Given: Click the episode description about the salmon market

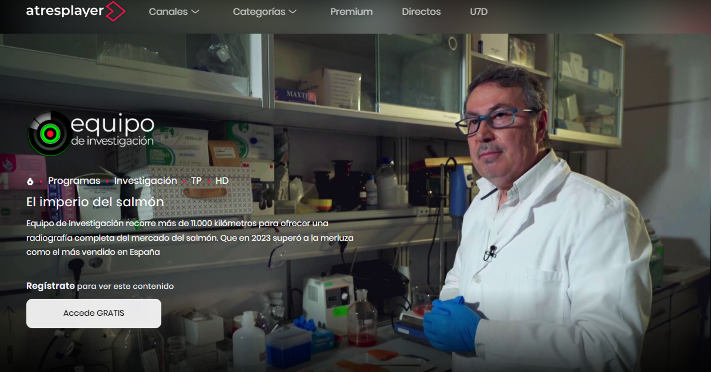Looking at the screenshot, I should pyautogui.click(x=190, y=237).
